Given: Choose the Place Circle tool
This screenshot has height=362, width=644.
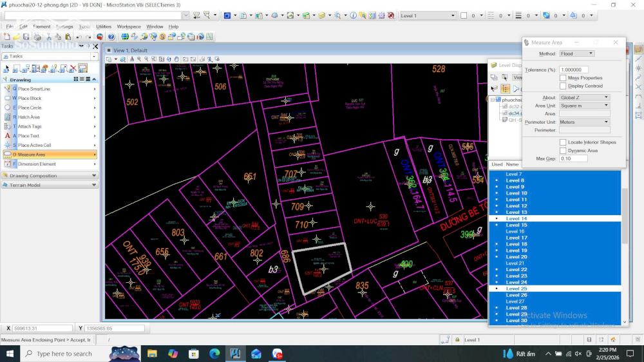Looking at the screenshot, I should tap(30, 108).
